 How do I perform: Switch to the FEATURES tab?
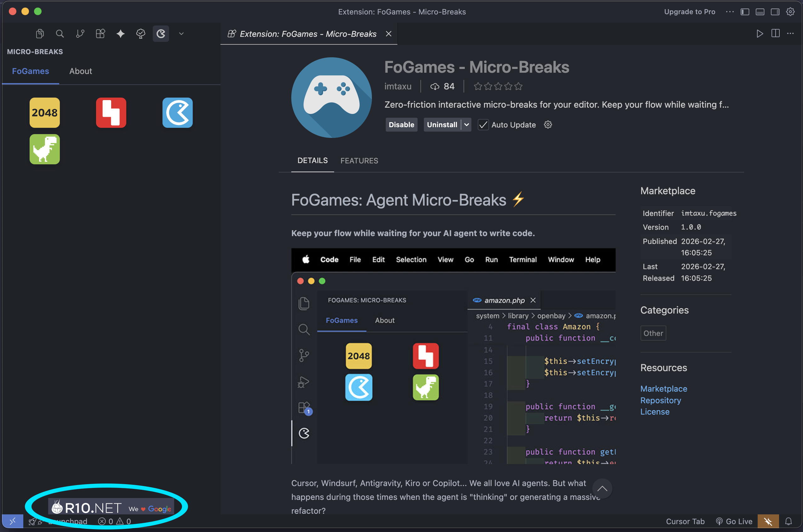click(359, 161)
